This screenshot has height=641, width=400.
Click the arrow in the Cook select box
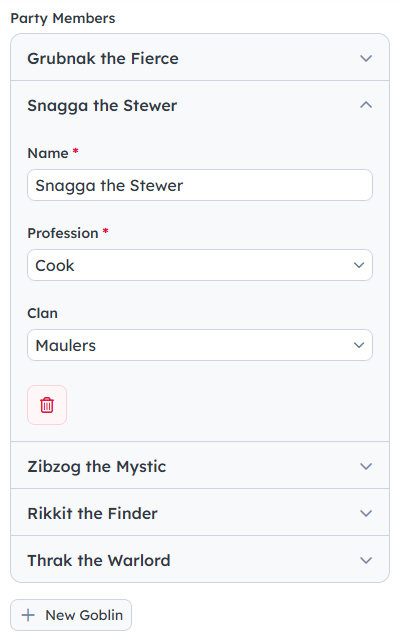coord(359,265)
